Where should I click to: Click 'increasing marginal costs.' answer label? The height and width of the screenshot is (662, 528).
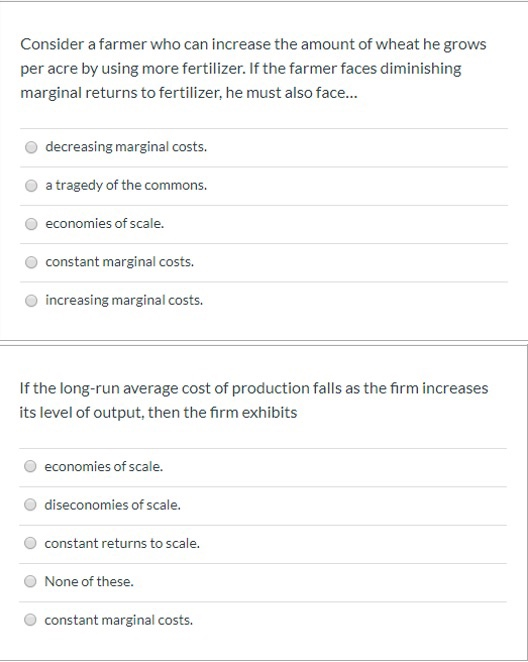[124, 300]
